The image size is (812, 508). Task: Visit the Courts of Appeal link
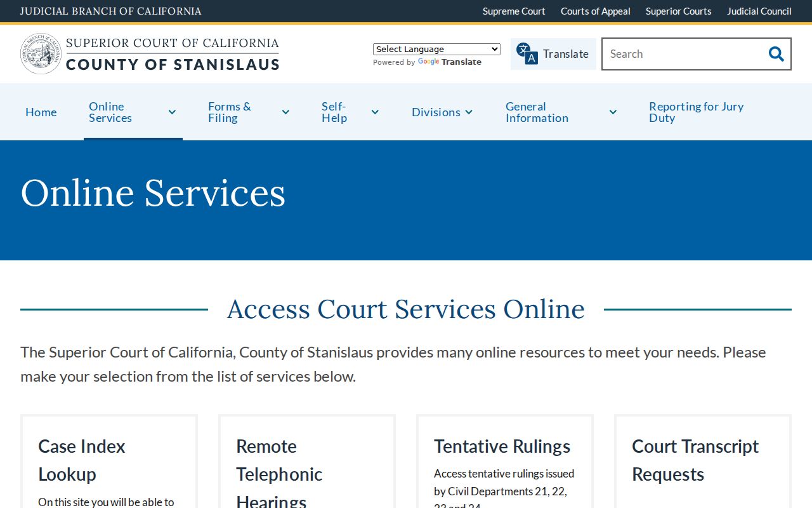tap(596, 11)
